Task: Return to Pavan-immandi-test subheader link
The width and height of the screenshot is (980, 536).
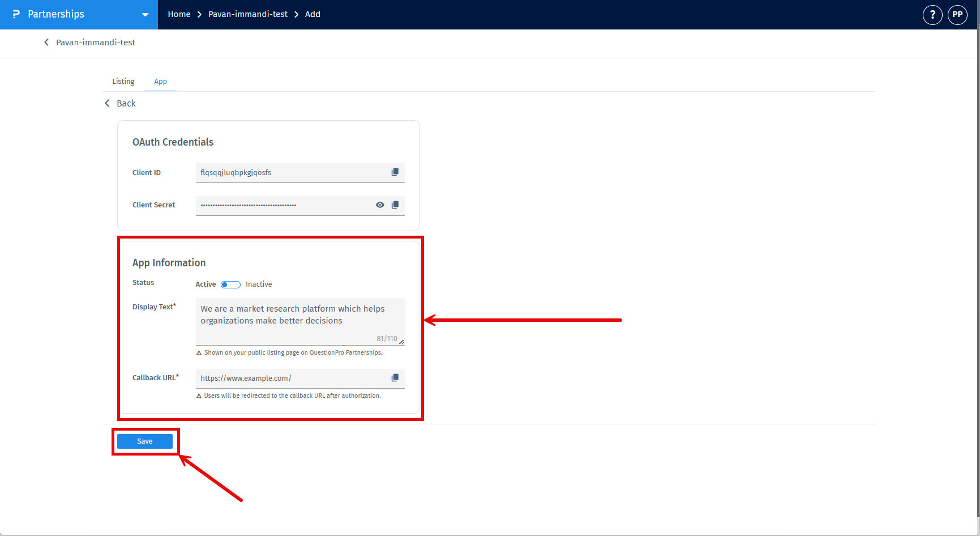Action: point(96,42)
